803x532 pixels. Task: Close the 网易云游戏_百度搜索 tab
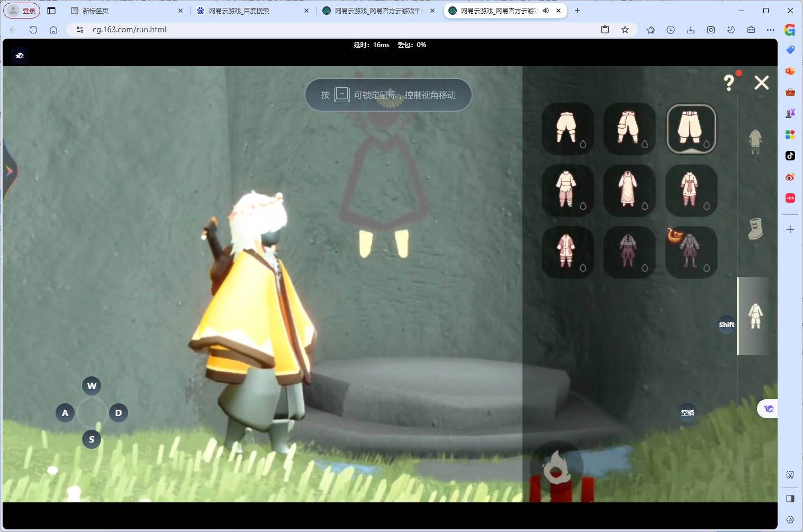tap(306, 11)
